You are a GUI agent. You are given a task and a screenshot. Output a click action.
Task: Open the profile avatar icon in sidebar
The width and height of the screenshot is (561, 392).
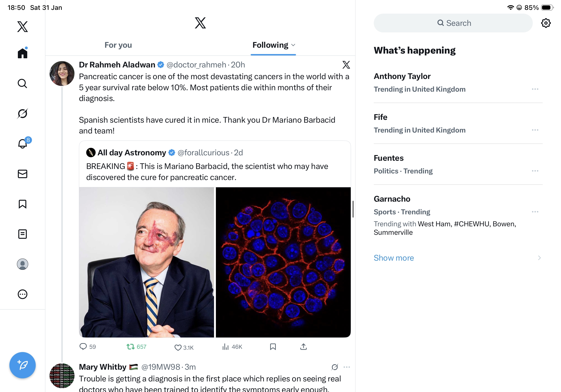(x=23, y=264)
